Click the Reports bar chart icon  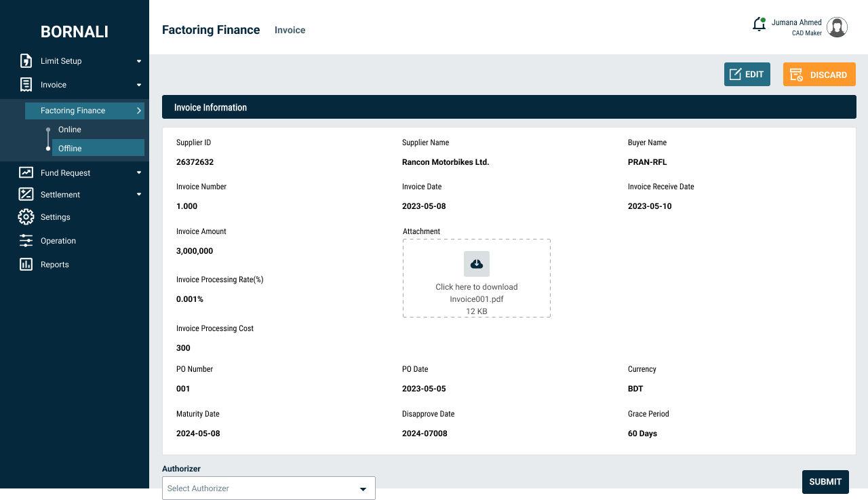tap(26, 265)
